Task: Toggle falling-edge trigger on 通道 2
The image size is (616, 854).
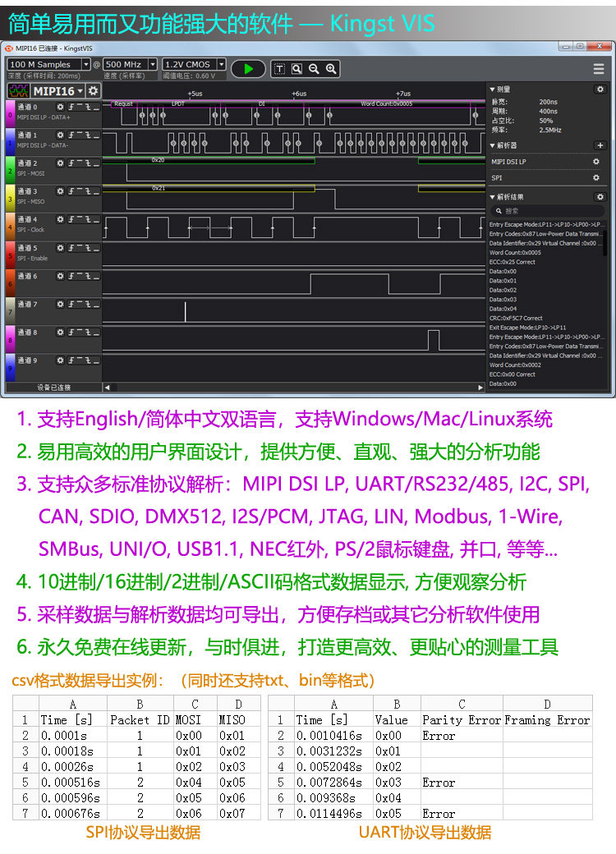Action: pos(87,163)
